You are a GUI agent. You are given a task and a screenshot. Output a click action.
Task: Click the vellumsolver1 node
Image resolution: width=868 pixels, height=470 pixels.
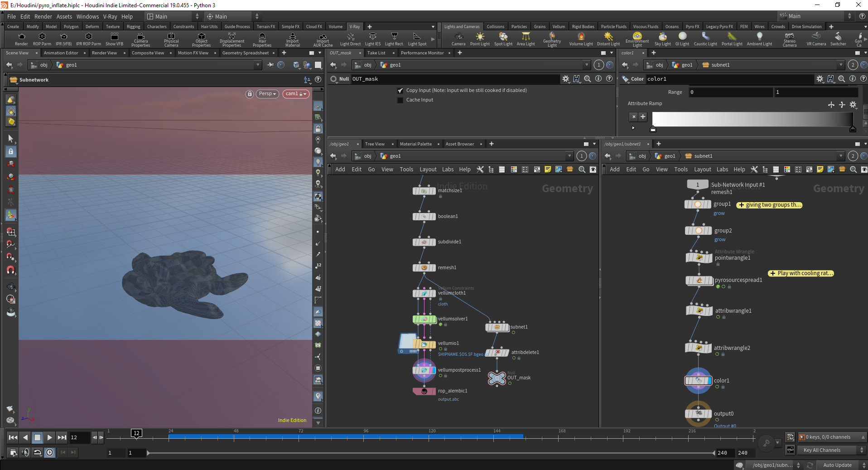[x=424, y=320]
